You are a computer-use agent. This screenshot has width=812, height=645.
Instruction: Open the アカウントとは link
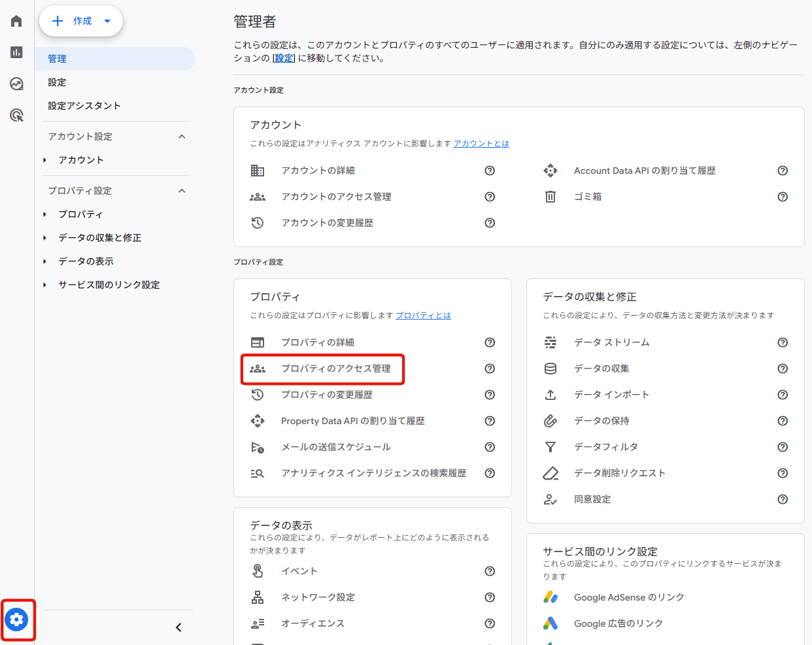(x=481, y=144)
